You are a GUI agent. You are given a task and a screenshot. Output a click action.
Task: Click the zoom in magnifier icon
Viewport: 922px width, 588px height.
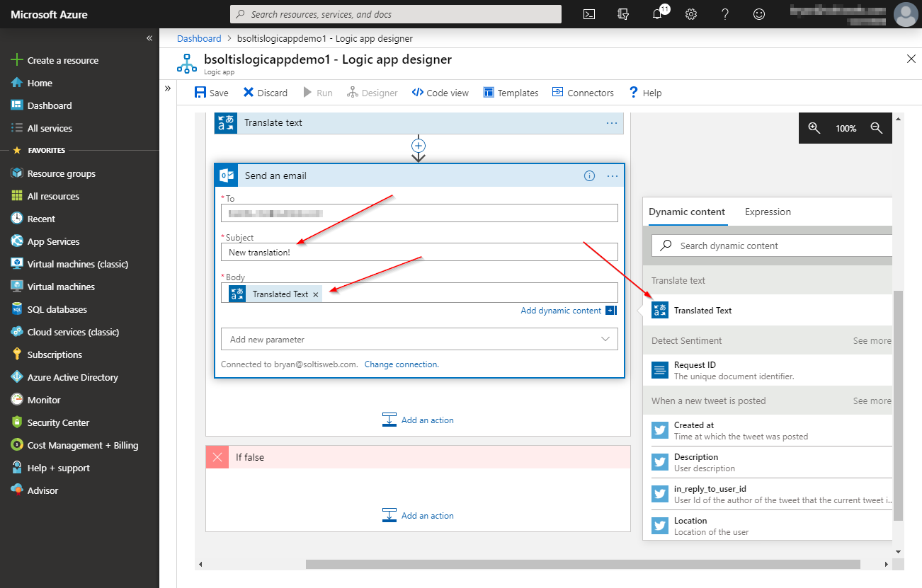(814, 128)
